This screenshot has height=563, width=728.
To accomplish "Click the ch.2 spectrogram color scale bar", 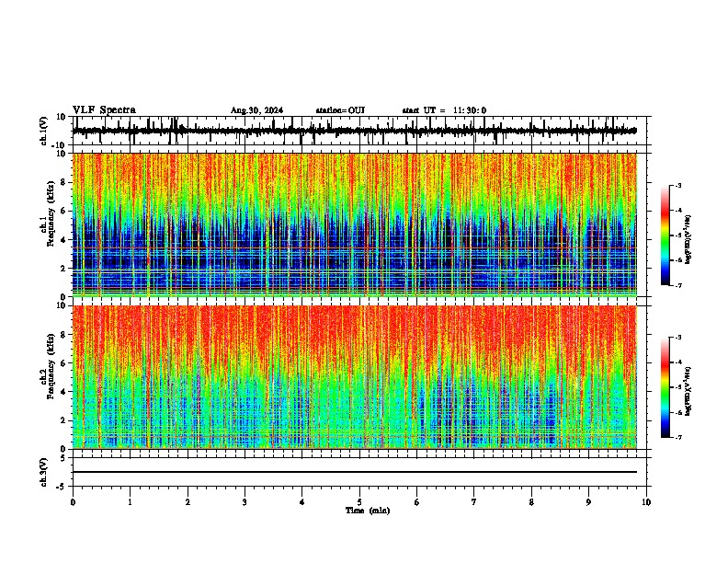I will click(x=665, y=387).
